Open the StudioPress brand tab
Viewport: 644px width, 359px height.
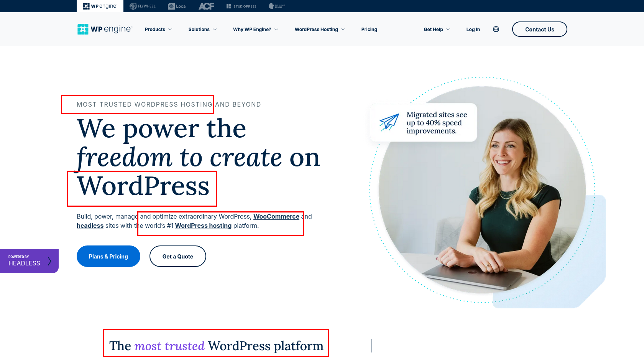coord(241,6)
